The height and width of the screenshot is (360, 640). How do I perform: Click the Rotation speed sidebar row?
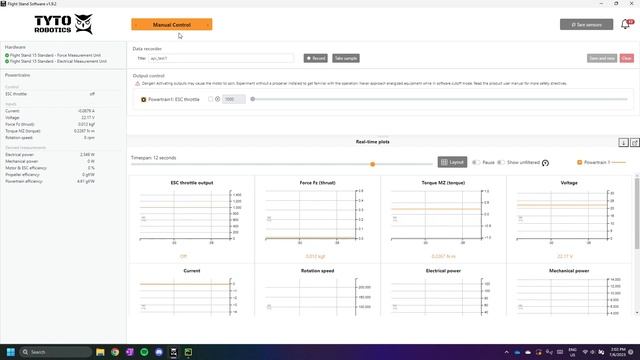pos(50,138)
